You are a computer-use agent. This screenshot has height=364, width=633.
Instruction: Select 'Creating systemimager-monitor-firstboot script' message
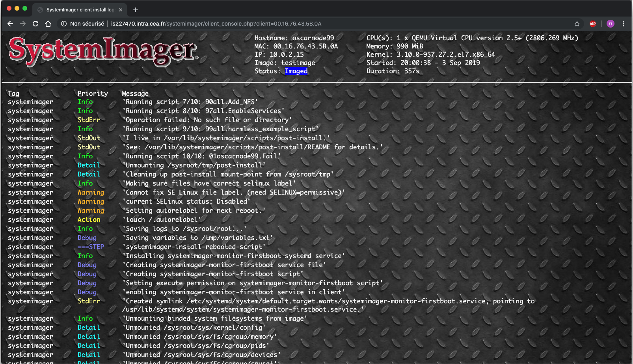point(213,274)
